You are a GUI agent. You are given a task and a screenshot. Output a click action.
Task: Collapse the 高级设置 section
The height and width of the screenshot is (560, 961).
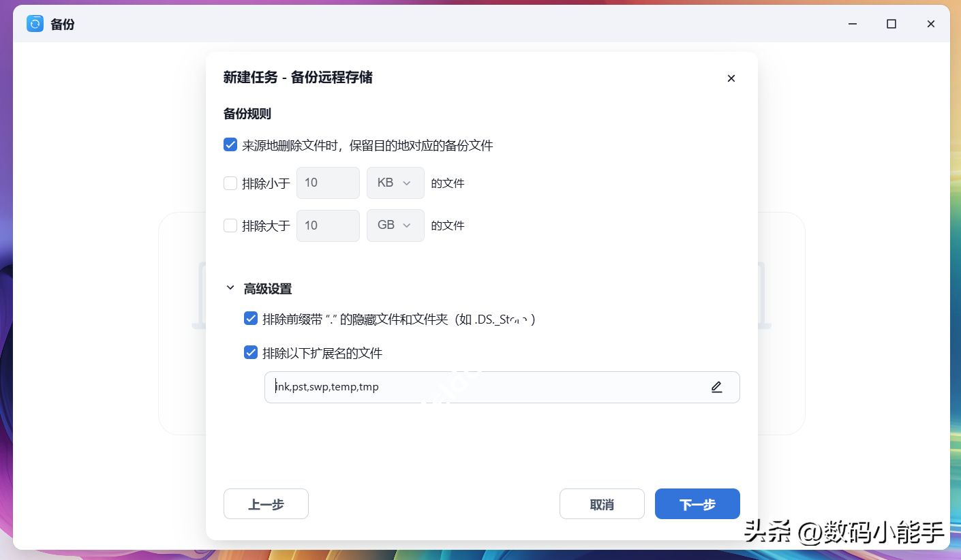(x=230, y=289)
